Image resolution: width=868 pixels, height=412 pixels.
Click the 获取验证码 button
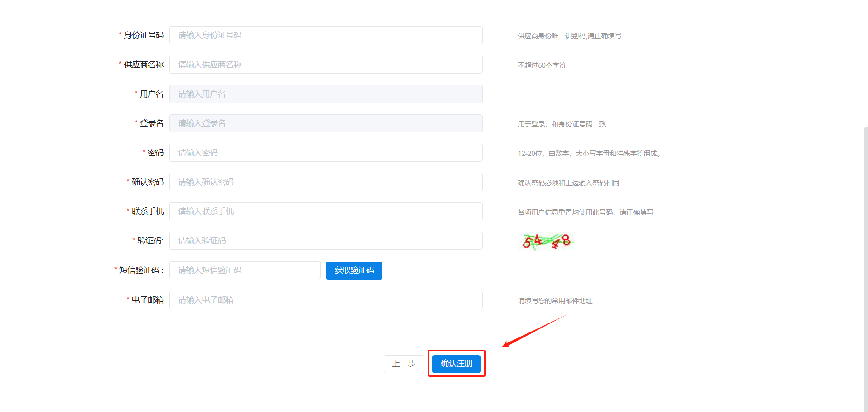click(354, 271)
